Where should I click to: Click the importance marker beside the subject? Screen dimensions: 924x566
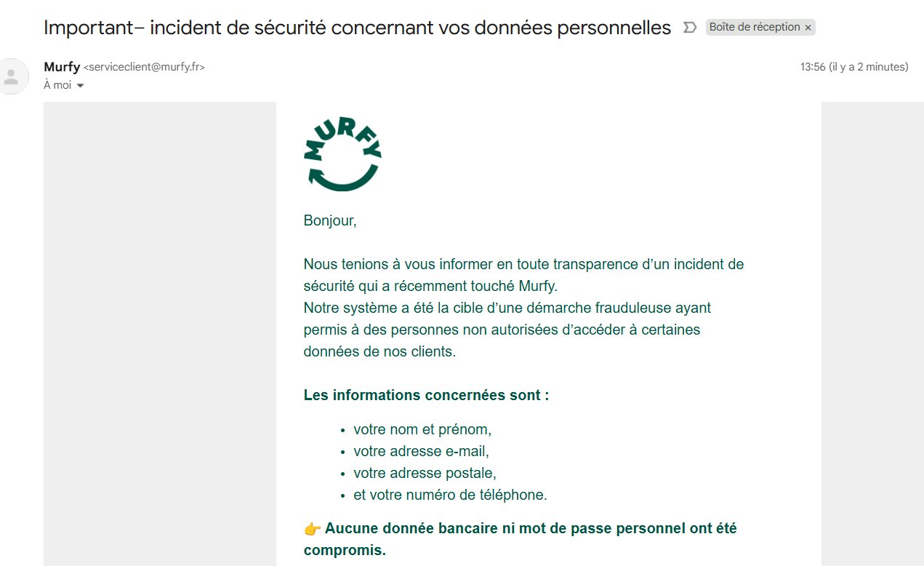[x=689, y=28]
